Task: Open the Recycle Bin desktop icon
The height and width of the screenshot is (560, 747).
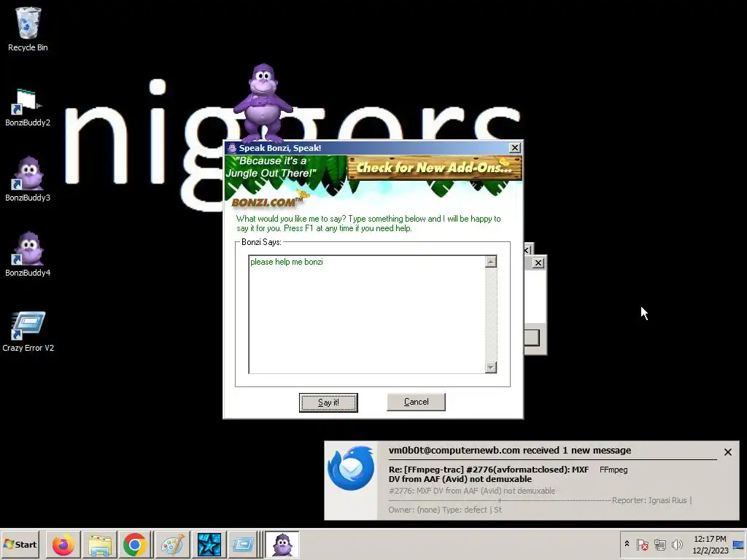Action: click(28, 28)
